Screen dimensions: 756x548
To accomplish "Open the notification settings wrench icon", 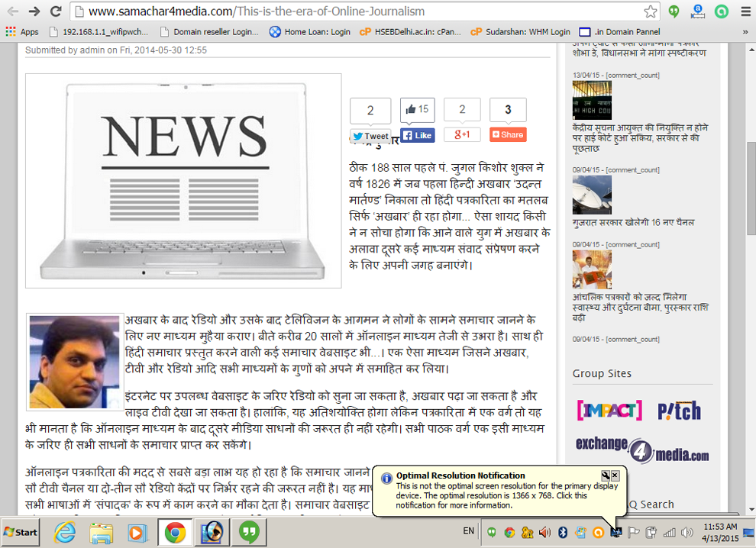I will pos(605,475).
